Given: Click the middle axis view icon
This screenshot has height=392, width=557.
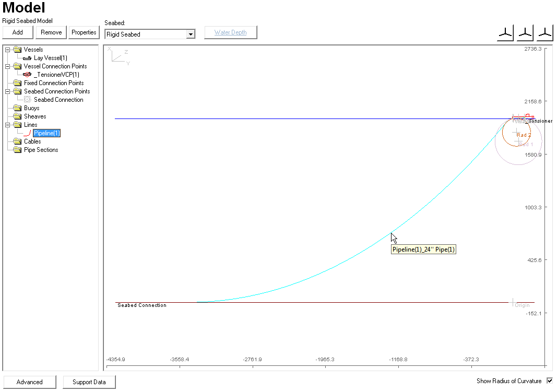Looking at the screenshot, I should (x=525, y=33).
